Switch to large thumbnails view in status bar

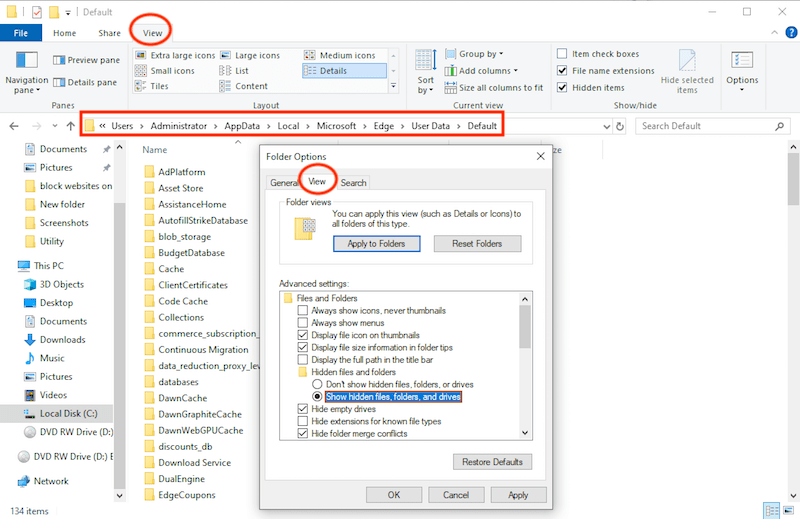pyautogui.click(x=788, y=510)
